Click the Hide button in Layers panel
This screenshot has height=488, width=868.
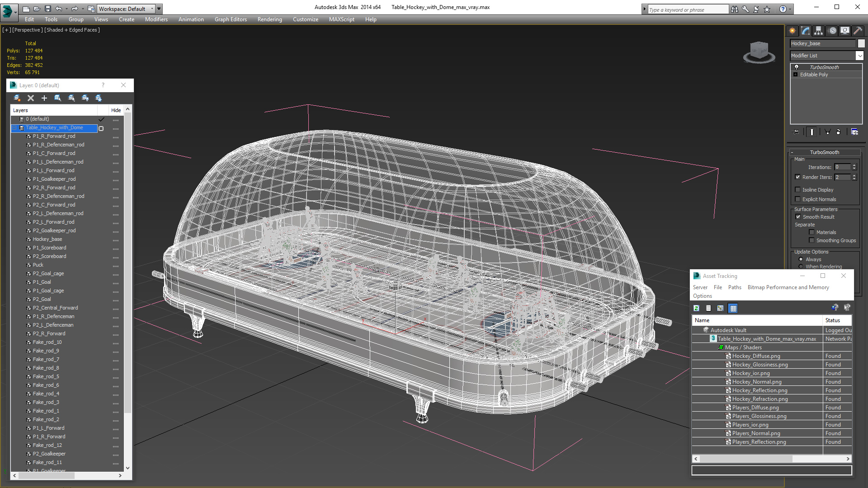[x=116, y=110]
